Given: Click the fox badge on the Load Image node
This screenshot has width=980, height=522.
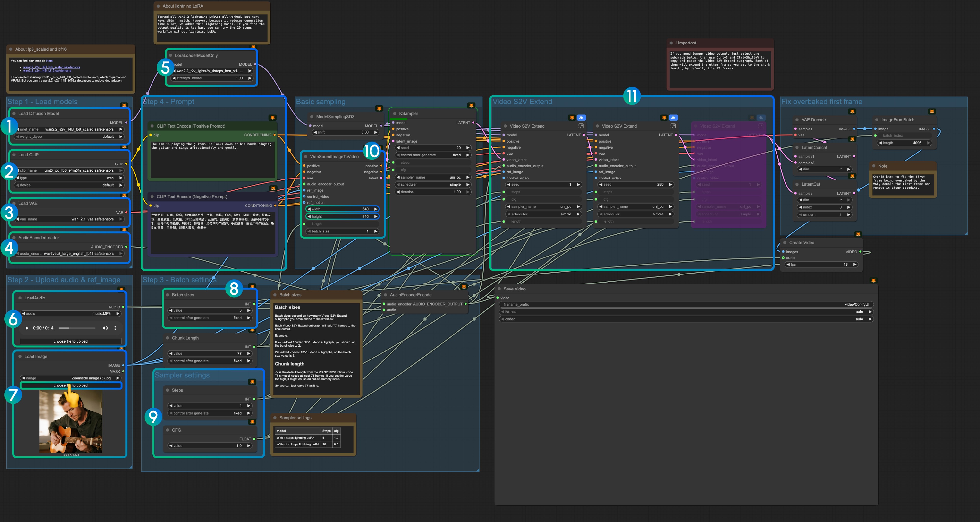Looking at the screenshot, I should point(121,349).
